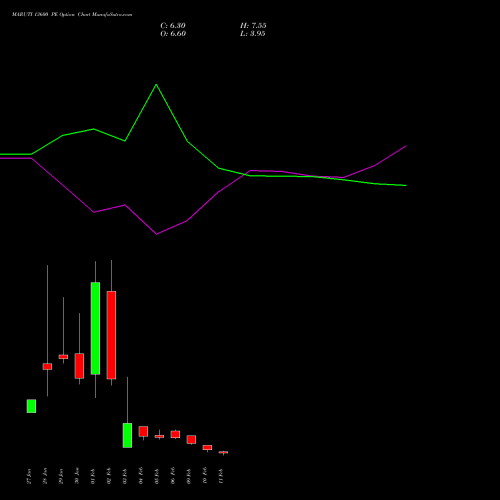Click the 10 Feb date label

(x=205, y=476)
